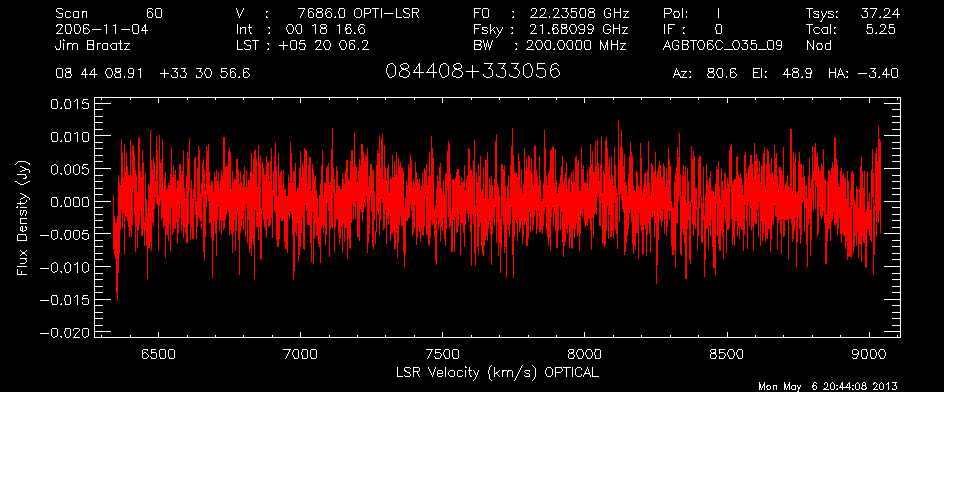Click the 6500 velocity tick label
Viewport: 962px width, 490px height.
coord(158,354)
